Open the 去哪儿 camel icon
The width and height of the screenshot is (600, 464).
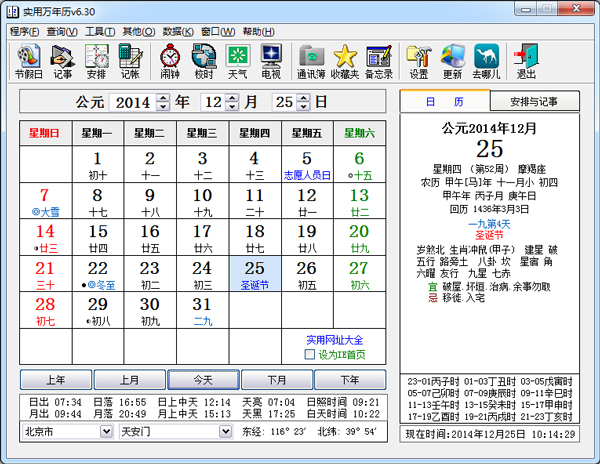[486, 61]
